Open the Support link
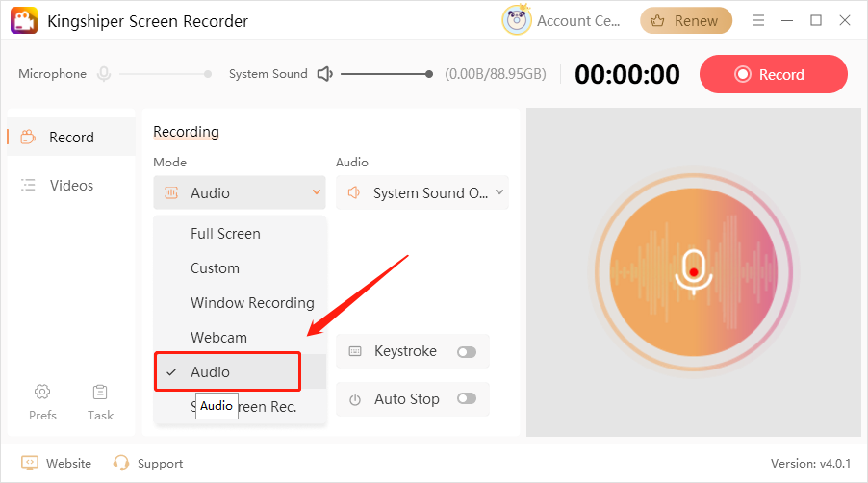The height and width of the screenshot is (483, 868). (x=148, y=463)
